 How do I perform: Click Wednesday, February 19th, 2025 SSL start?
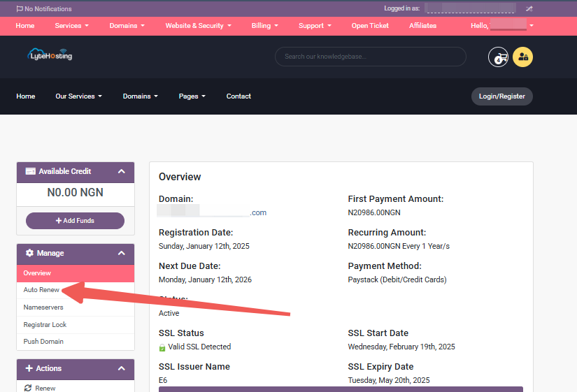click(401, 347)
